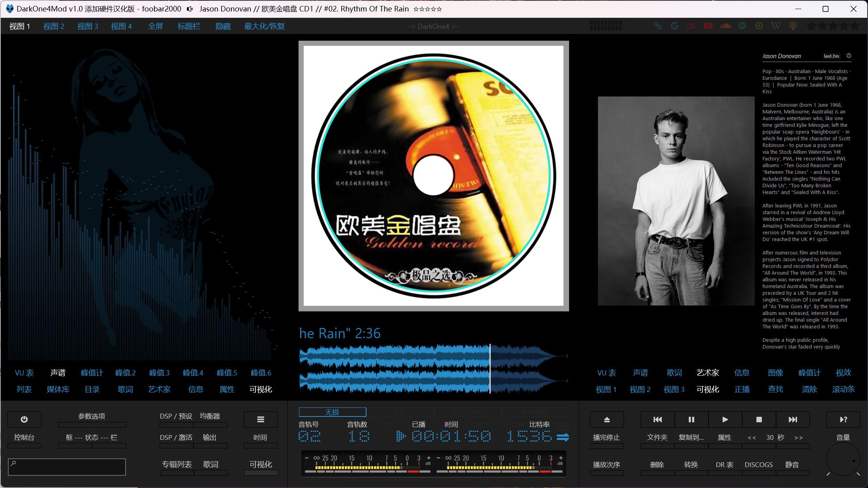Open the 媒体库 tab
Viewport: 868px width, 488px height.
58,389
